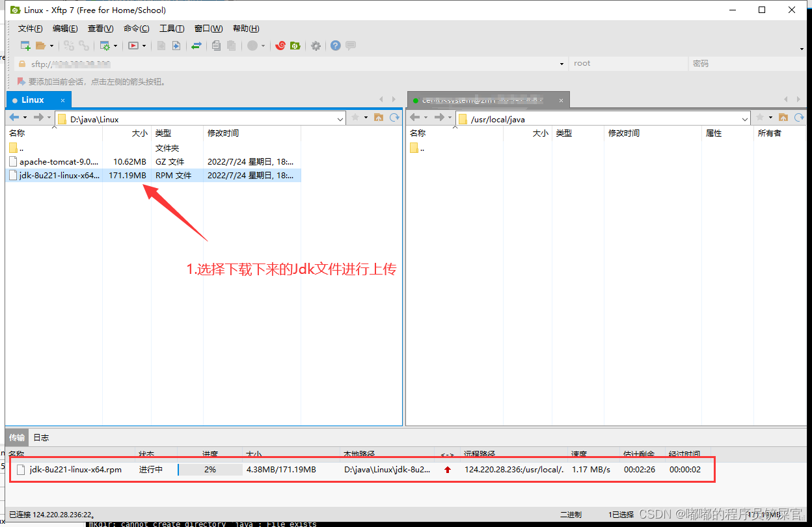Image resolution: width=812 pixels, height=527 pixels.
Task: Close the remote centos session tab
Action: 560,100
